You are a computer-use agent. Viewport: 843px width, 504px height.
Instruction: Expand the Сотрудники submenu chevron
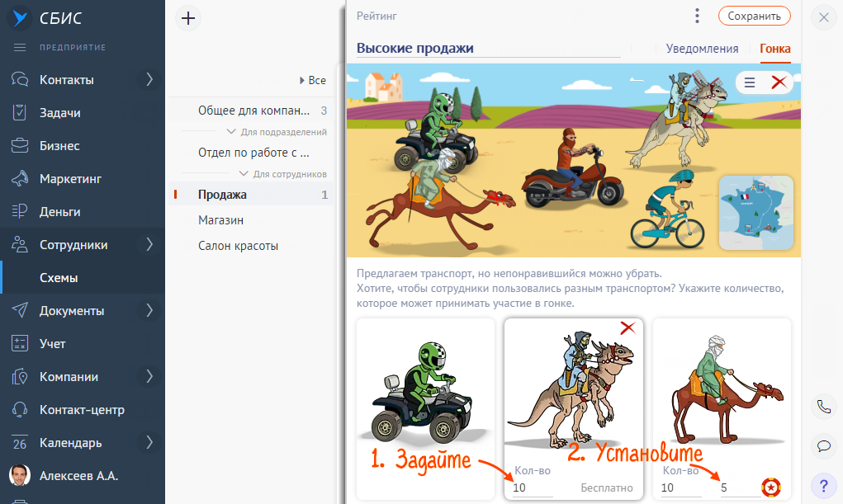[149, 244]
